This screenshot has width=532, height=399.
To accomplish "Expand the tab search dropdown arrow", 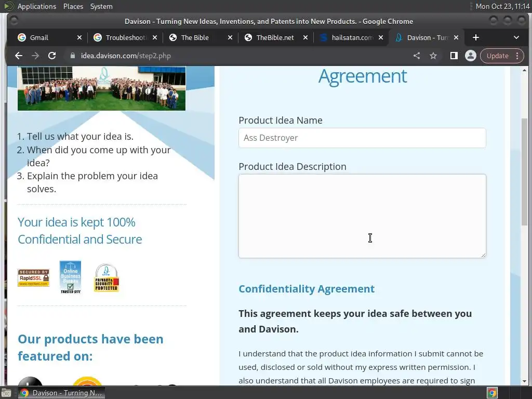I will [x=516, y=37].
